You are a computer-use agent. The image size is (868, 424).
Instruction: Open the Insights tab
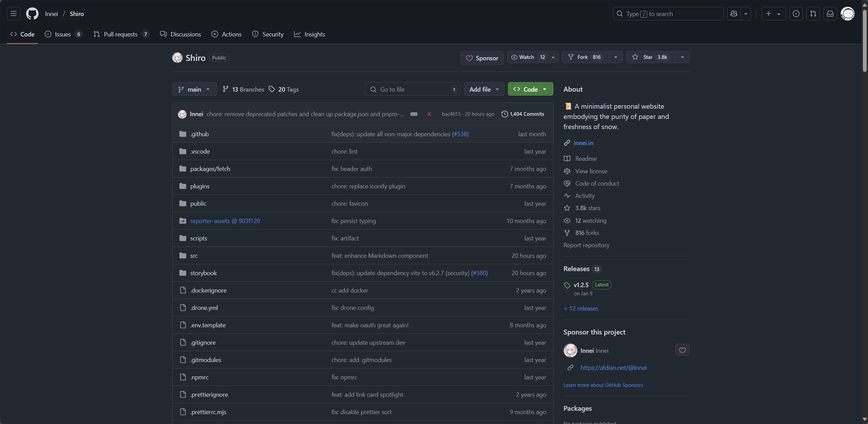(309, 34)
